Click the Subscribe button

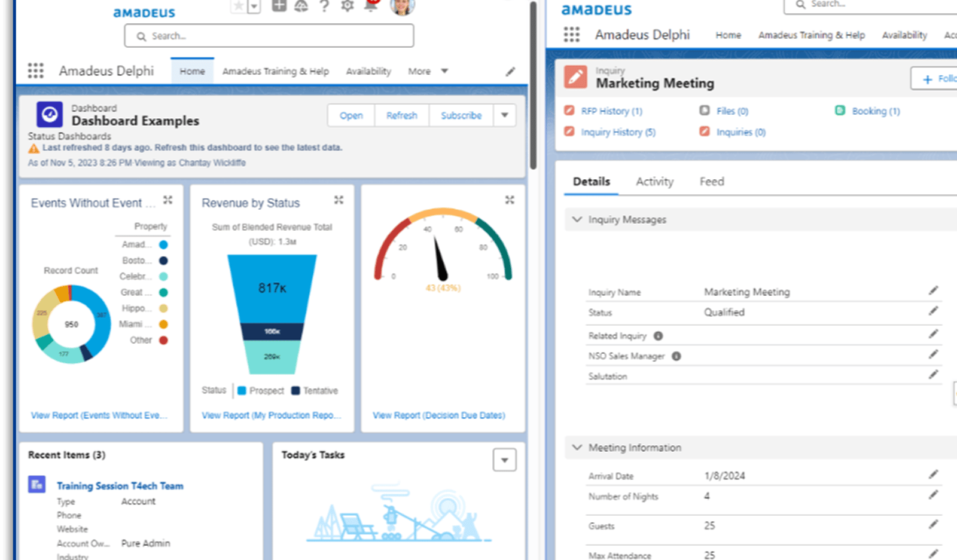(461, 115)
